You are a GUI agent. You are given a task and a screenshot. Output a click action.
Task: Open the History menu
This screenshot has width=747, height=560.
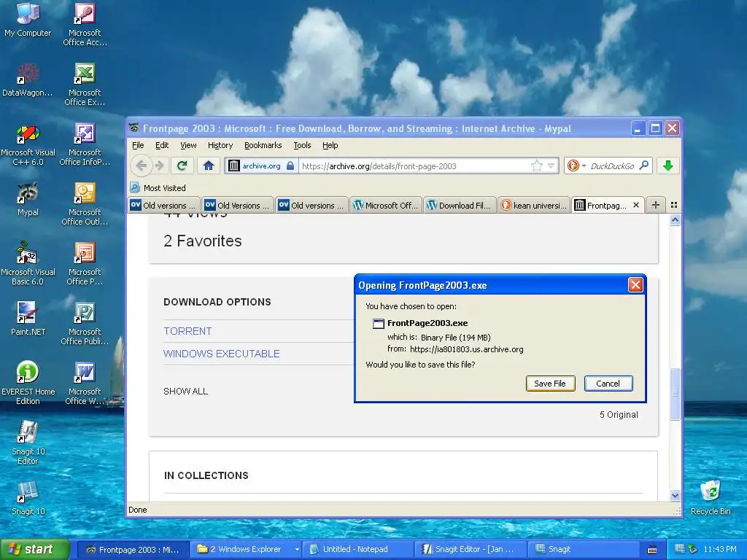pyautogui.click(x=220, y=145)
